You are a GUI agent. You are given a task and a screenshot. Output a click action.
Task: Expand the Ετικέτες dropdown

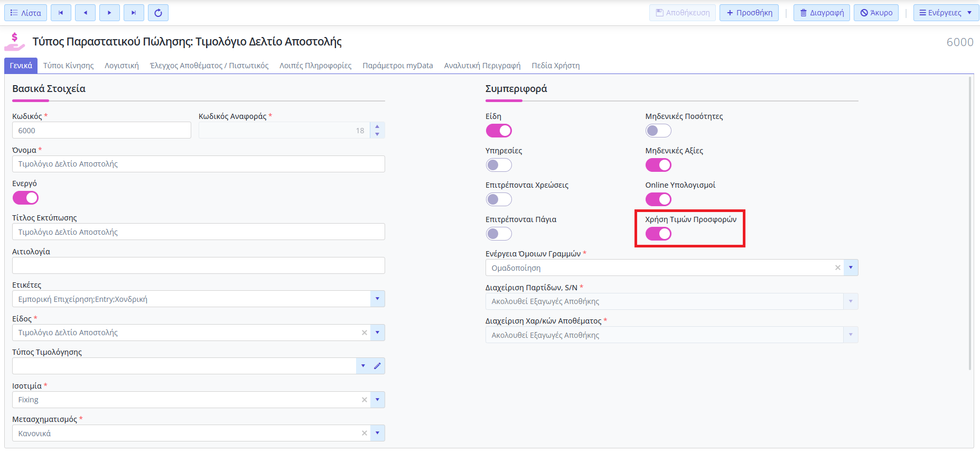click(x=377, y=299)
